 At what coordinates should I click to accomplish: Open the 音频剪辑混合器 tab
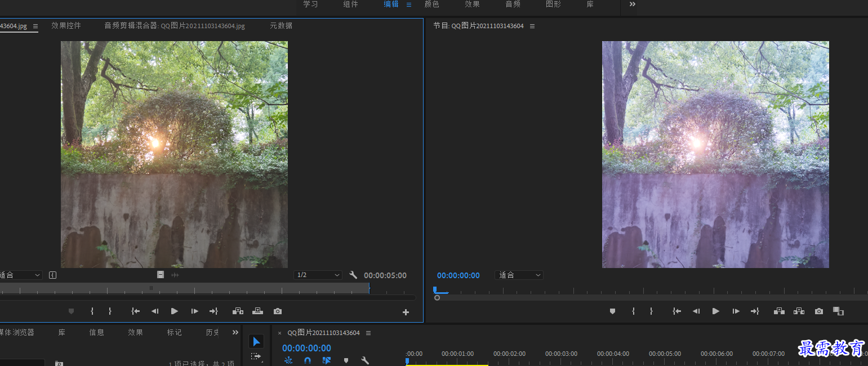[175, 25]
